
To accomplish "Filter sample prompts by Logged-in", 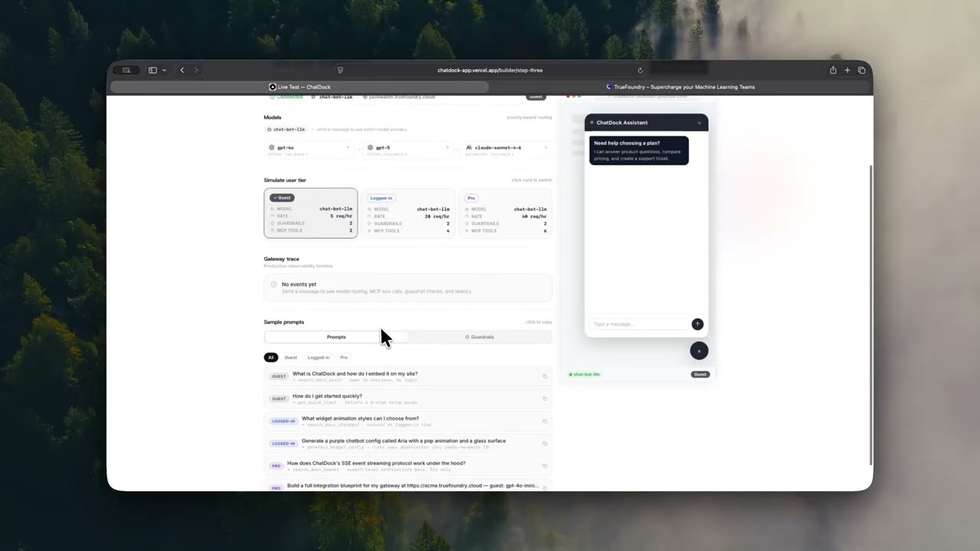I will click(318, 357).
